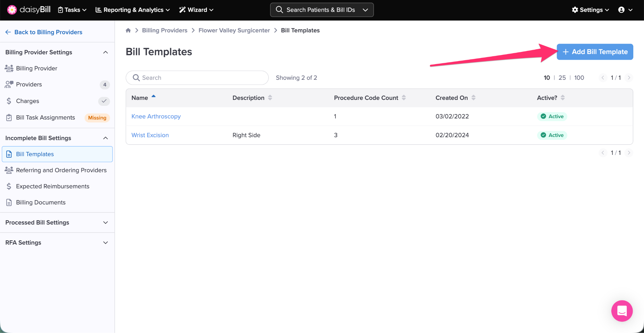Click the Back to Billing Providers arrow

(x=8, y=32)
